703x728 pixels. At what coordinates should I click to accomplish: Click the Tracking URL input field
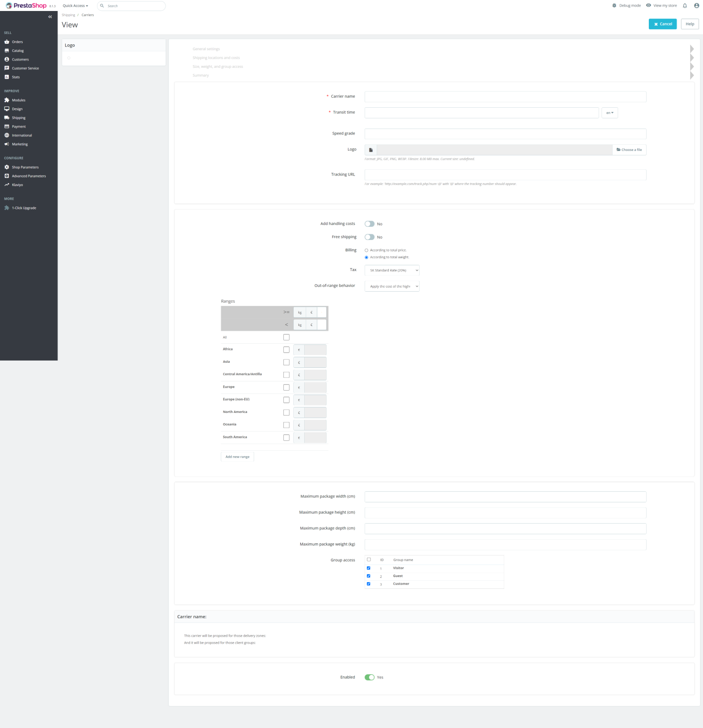[x=505, y=175]
